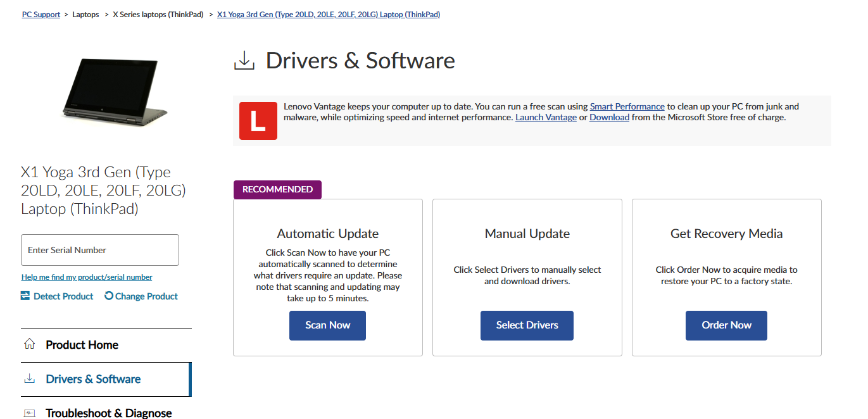
Task: Click the Detect Product icon
Action: click(x=25, y=296)
